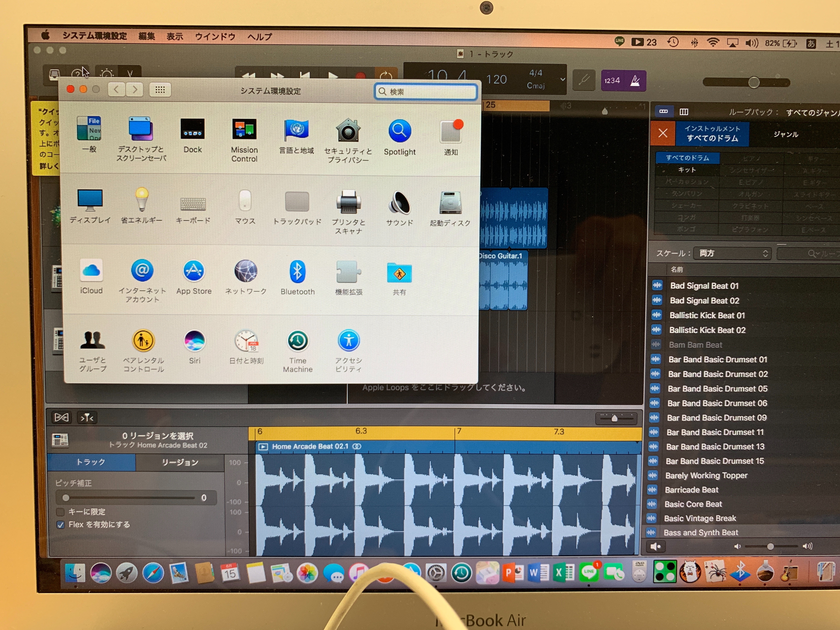Image resolution: width=840 pixels, height=630 pixels.
Task: Switch to the リージョン tab
Action: pyautogui.click(x=180, y=462)
